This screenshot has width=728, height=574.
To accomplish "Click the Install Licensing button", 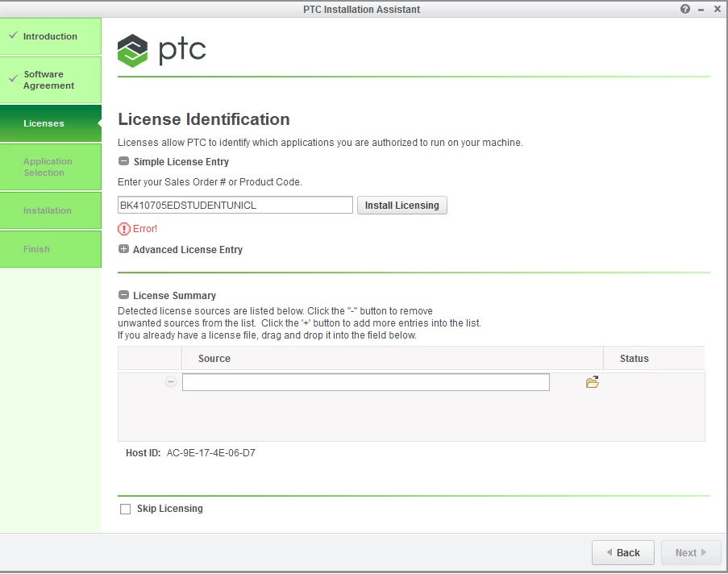I will tap(402, 206).
